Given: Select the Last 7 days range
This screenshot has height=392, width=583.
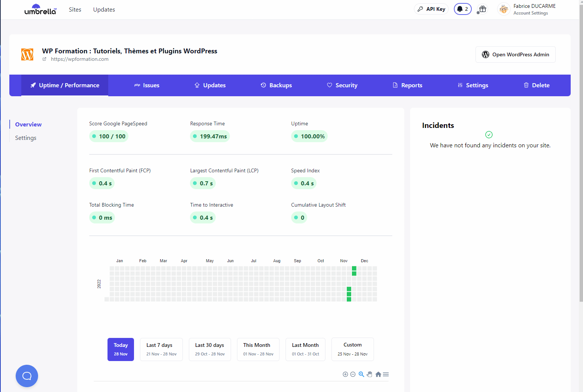Looking at the screenshot, I should pos(161,349).
